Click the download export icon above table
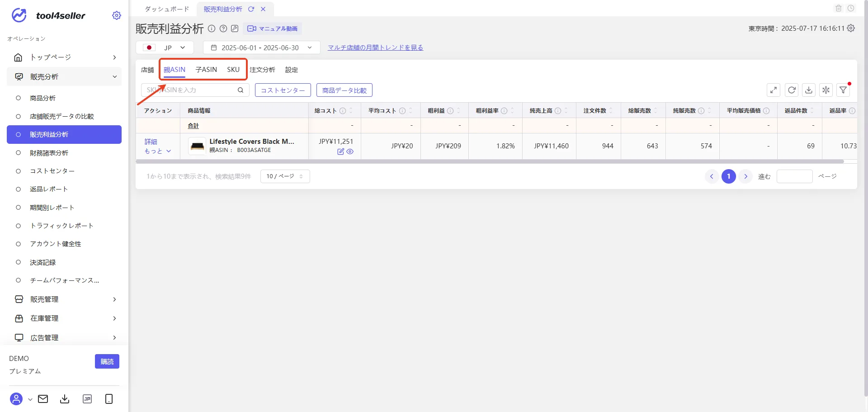 (x=809, y=90)
